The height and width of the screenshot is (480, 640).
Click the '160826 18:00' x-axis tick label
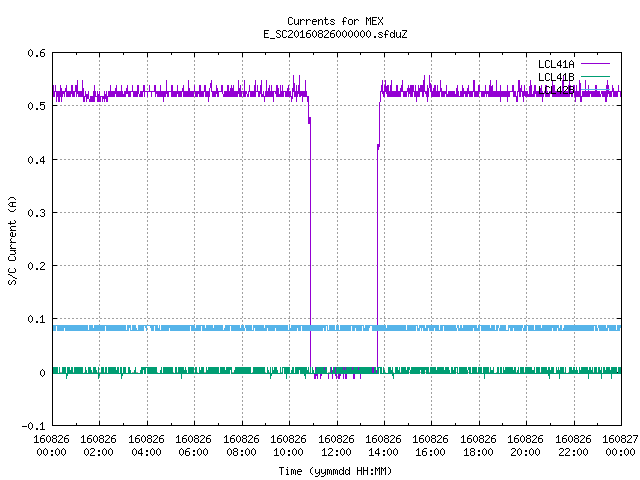coord(478,446)
